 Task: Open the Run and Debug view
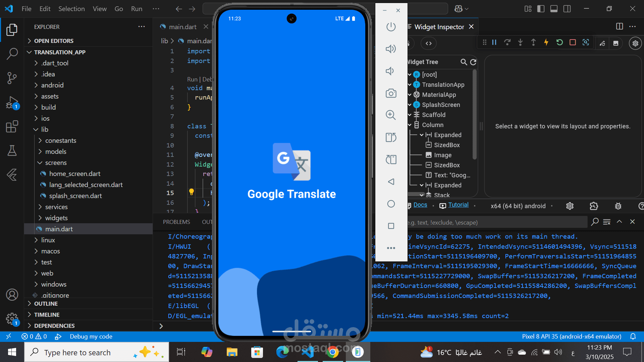[12, 102]
